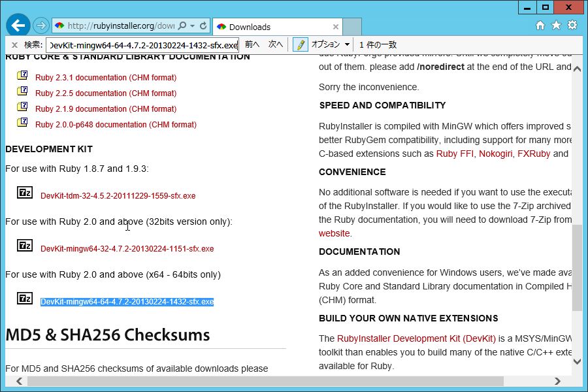
Task: Click the MD5 & SHA256 Checksums heading
Action: point(108,335)
